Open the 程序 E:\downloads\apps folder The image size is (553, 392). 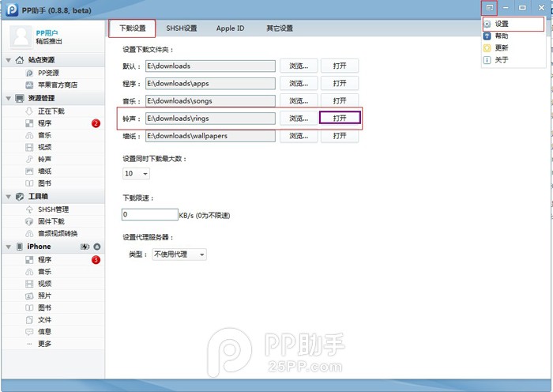(340, 84)
